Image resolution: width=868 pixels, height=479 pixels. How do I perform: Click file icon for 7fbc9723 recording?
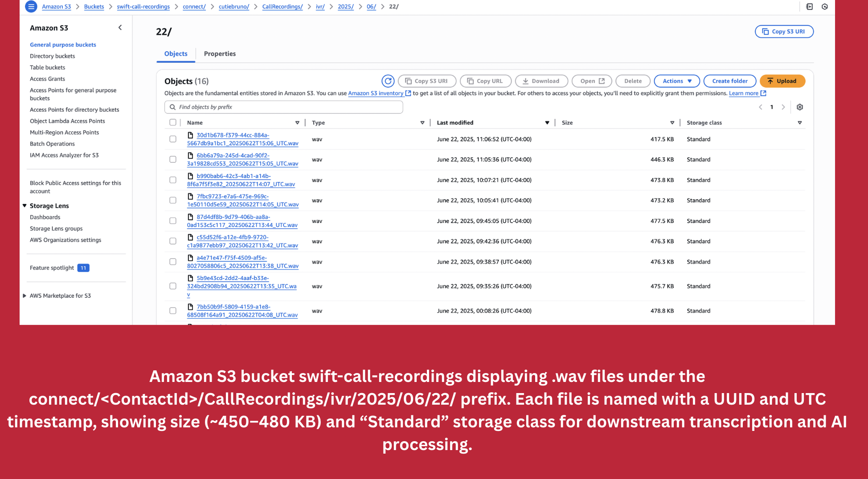[191, 197]
